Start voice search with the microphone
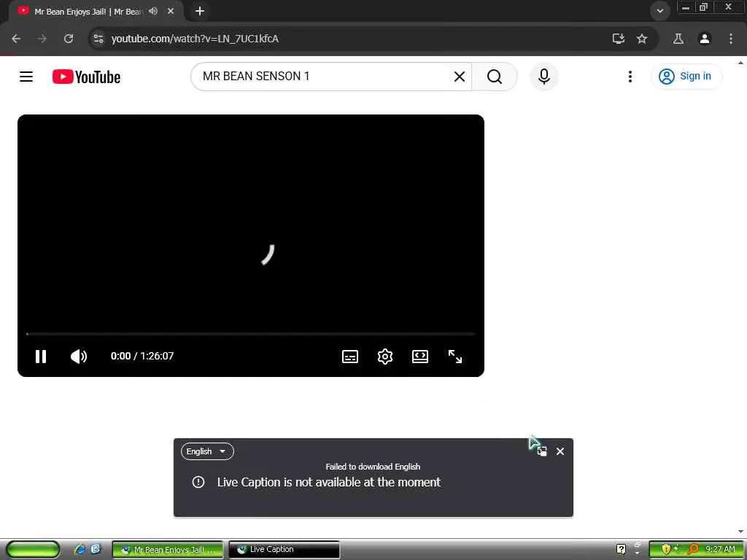The height and width of the screenshot is (560, 747). point(543,76)
